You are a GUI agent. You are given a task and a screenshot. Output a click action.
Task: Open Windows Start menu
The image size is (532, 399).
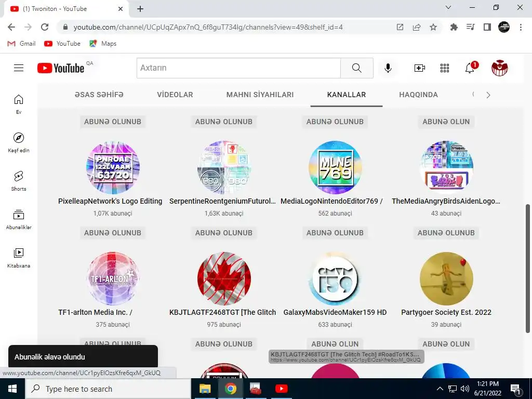[12, 389]
